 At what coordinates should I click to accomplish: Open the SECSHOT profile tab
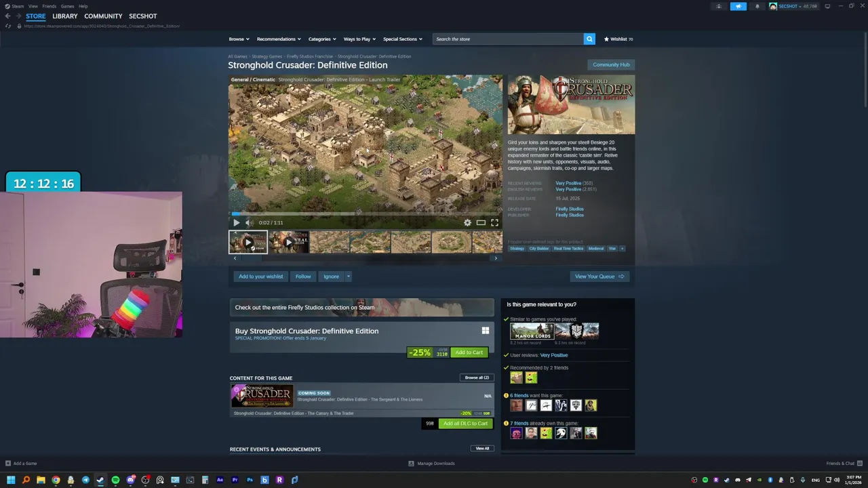click(143, 16)
